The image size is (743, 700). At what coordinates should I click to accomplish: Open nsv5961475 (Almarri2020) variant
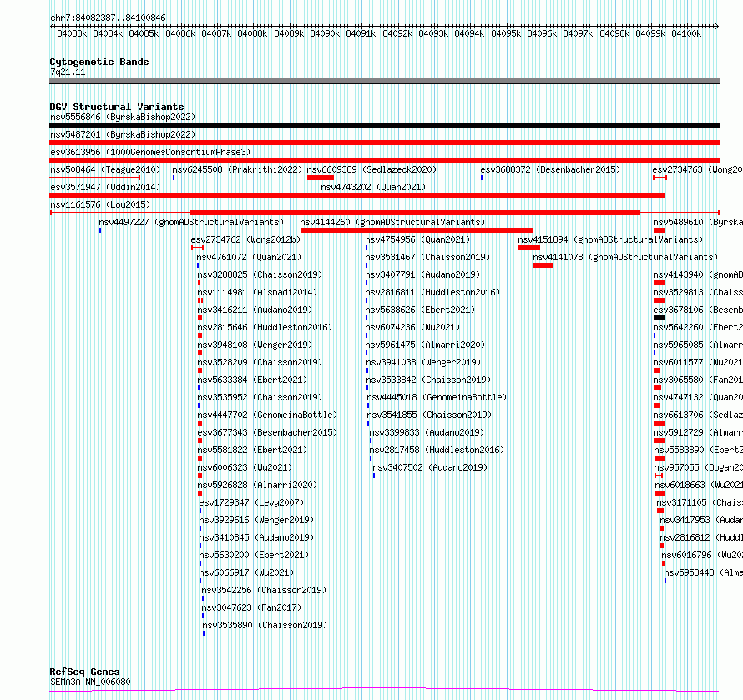pyautogui.click(x=425, y=345)
